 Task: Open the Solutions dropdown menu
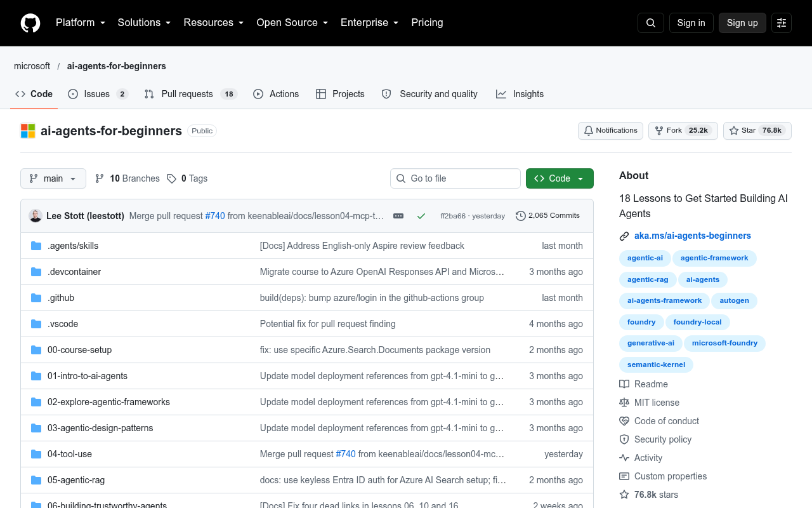point(144,23)
